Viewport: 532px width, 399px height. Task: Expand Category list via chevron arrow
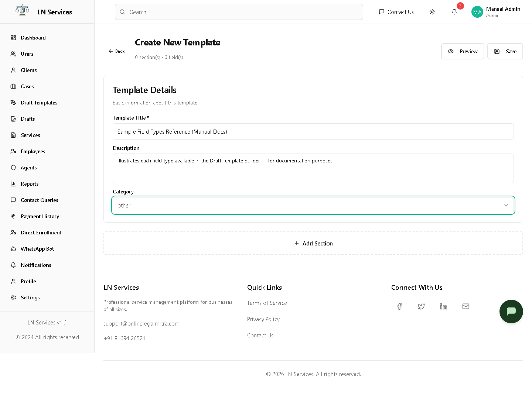[x=506, y=205]
